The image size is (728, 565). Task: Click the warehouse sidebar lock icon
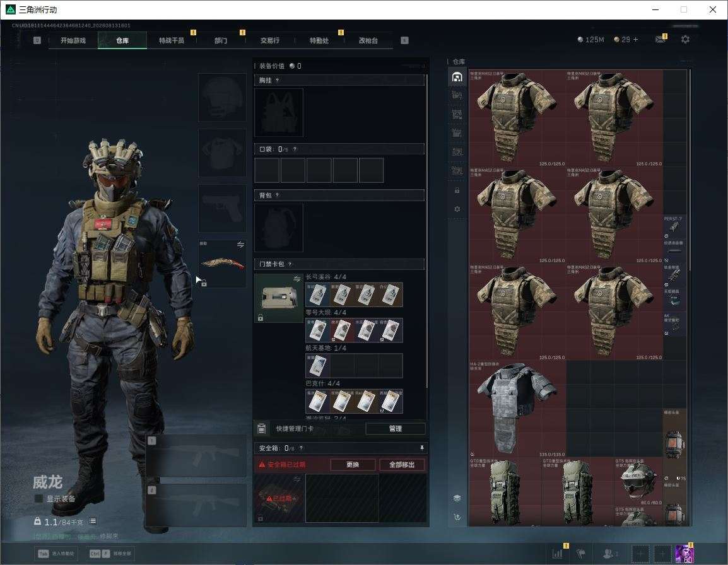tap(457, 190)
